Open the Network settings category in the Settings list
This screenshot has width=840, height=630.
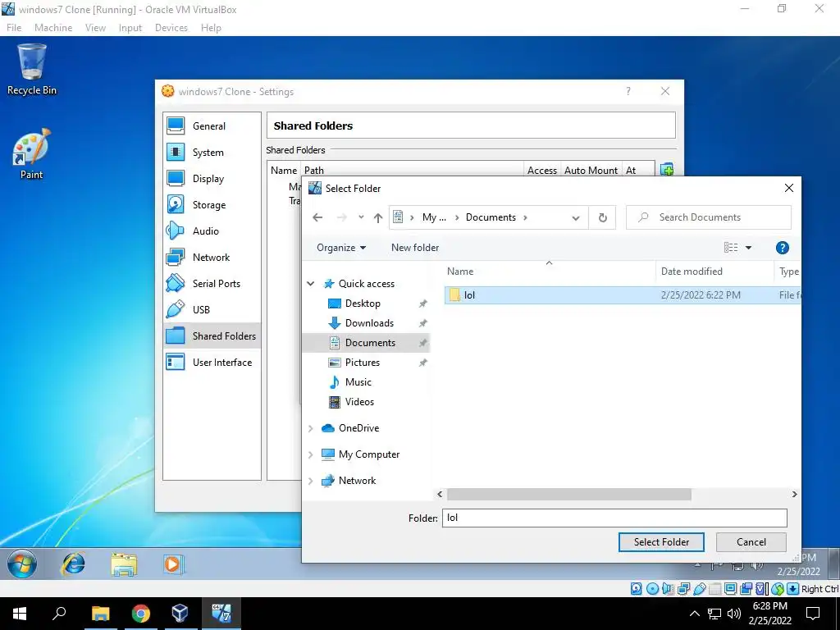click(x=212, y=257)
